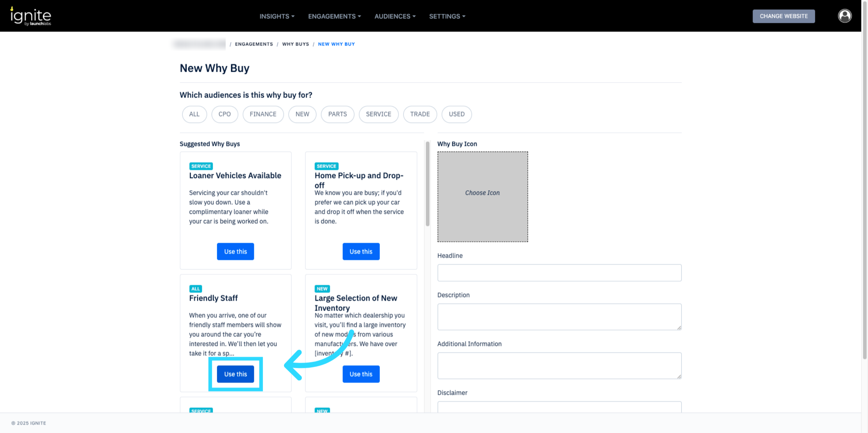Select the USED audience pill

click(x=456, y=114)
